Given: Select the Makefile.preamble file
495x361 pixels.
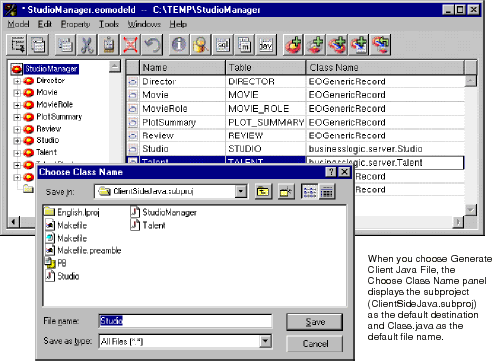Looking at the screenshot, I should [83, 250].
